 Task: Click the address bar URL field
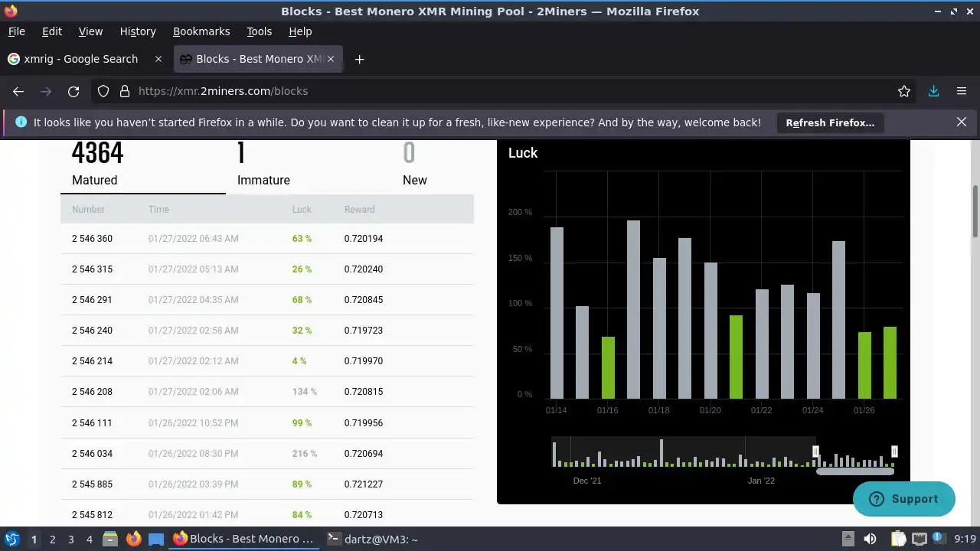click(505, 91)
